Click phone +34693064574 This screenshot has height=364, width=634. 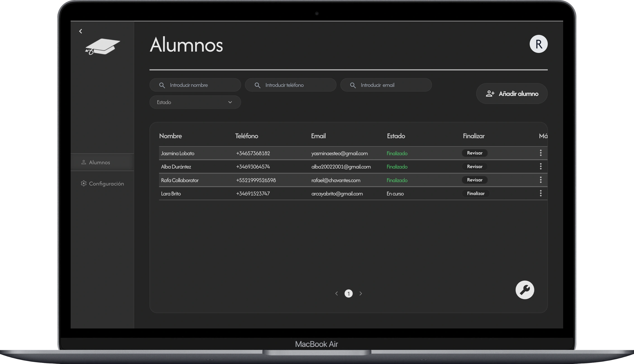pos(253,167)
